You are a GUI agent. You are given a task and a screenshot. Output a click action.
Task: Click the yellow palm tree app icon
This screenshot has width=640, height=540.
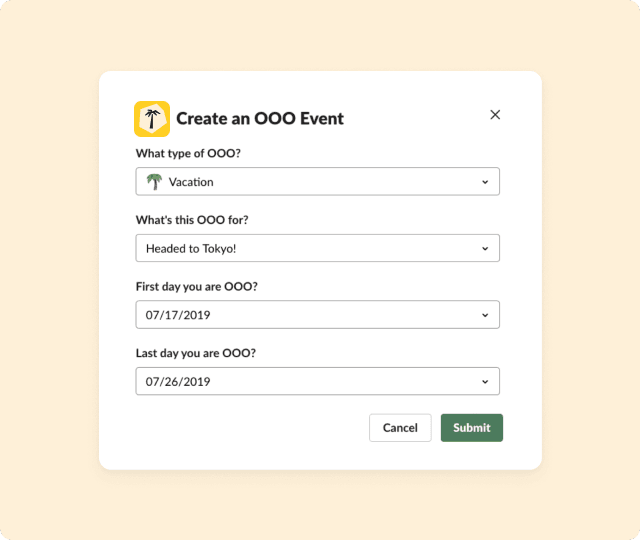(x=152, y=119)
